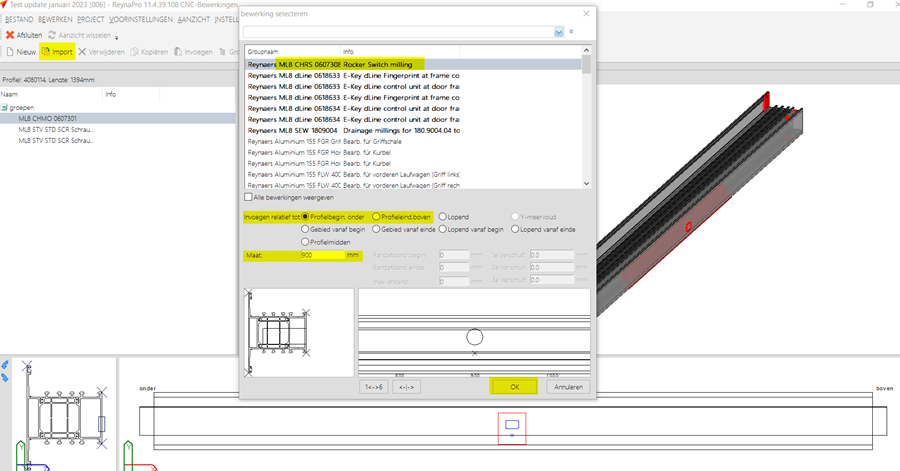Click the Naam column header in left panel
The image size is (900, 471).
pyautogui.click(x=51, y=94)
